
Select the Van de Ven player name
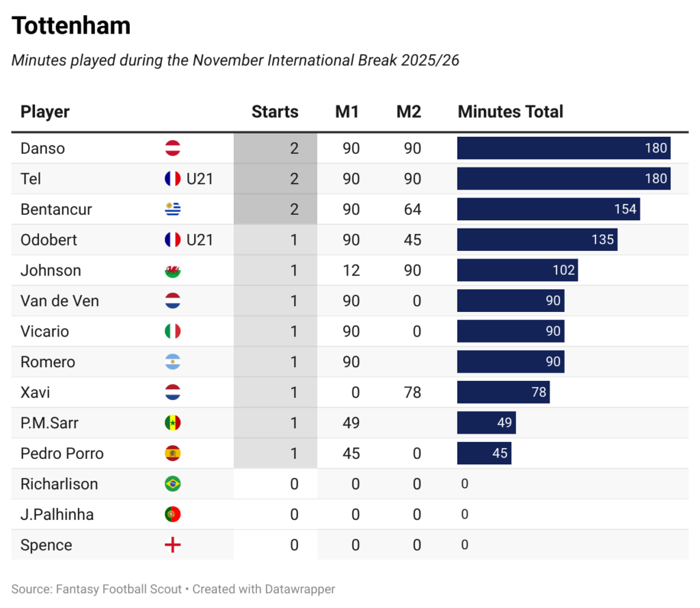coord(59,301)
